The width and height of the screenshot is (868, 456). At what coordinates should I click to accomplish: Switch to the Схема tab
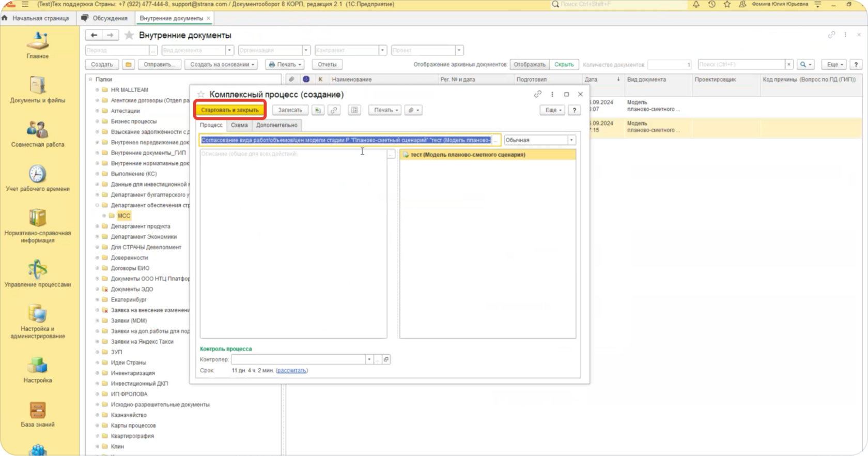[x=239, y=125]
